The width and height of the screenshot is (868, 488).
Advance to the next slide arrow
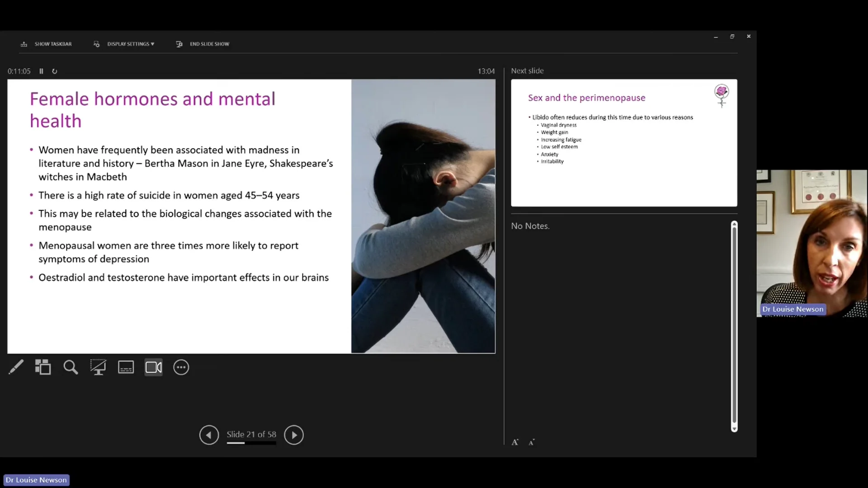(294, 435)
